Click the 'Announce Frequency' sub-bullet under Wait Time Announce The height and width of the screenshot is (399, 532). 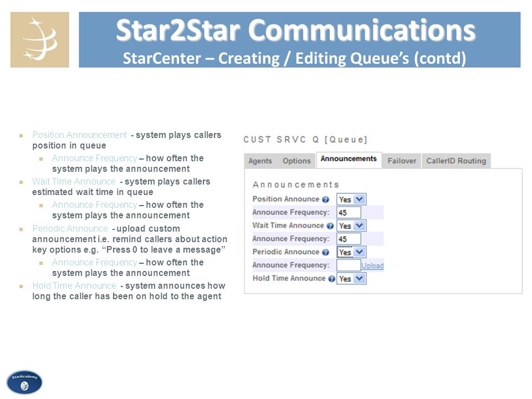click(95, 205)
